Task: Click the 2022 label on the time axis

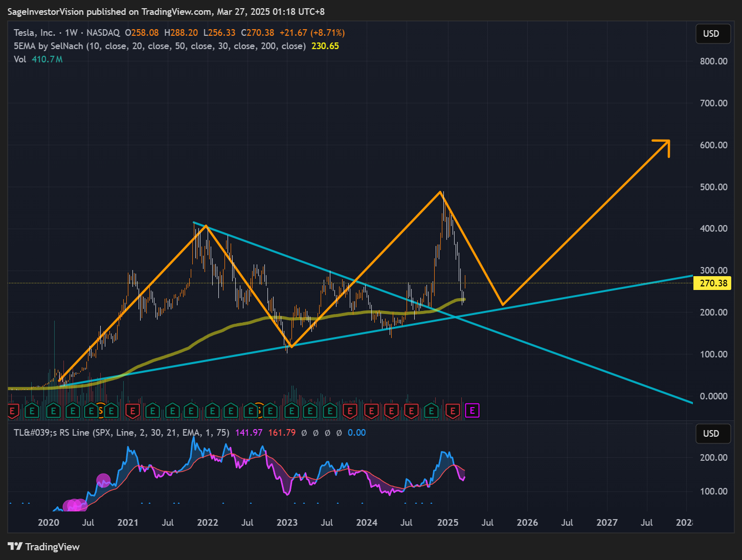Action: coord(208,523)
